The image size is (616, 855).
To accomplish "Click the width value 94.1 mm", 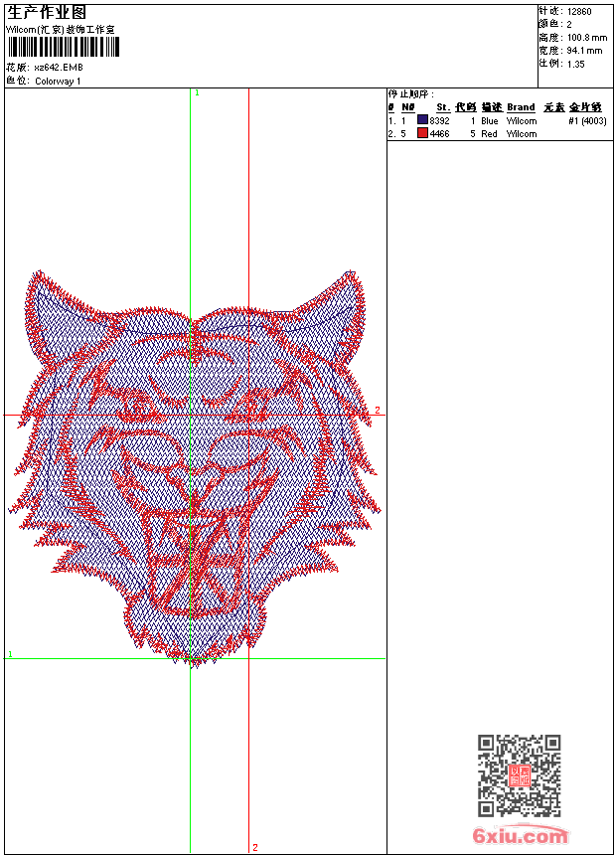I will point(584,50).
